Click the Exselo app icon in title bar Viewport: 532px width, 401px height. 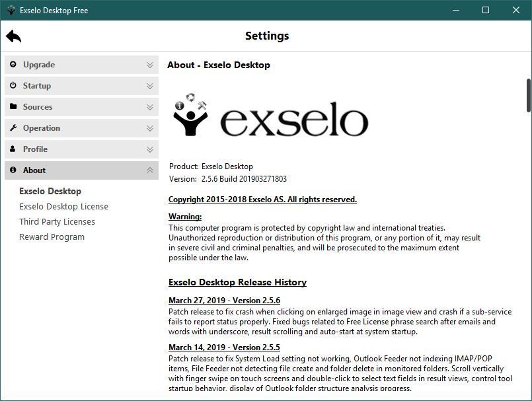point(11,10)
